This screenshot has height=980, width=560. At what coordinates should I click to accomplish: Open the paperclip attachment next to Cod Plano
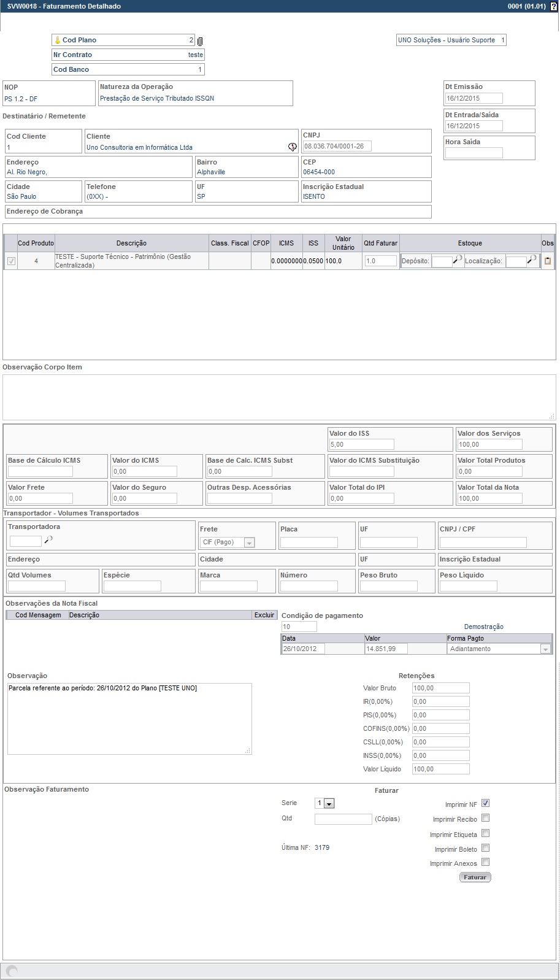200,41
